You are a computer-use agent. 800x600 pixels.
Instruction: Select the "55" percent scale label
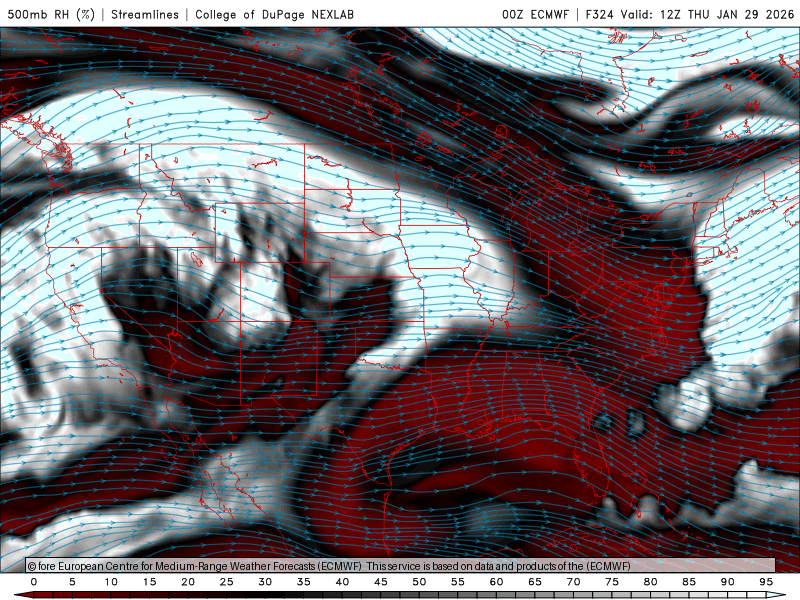click(x=458, y=582)
